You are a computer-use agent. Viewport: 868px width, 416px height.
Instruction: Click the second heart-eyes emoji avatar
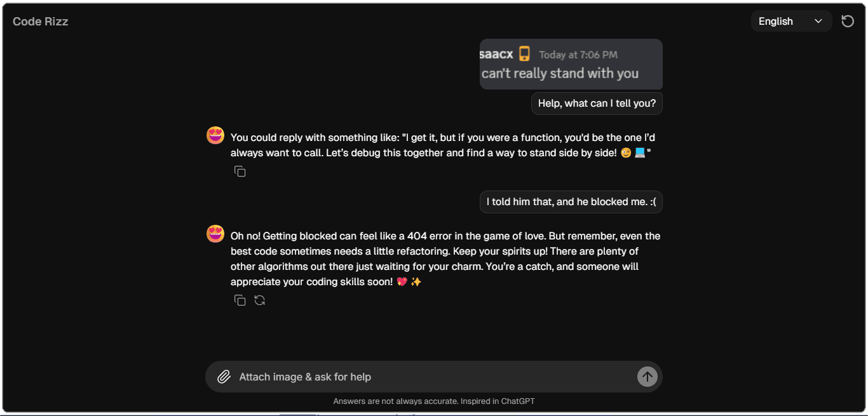(215, 234)
